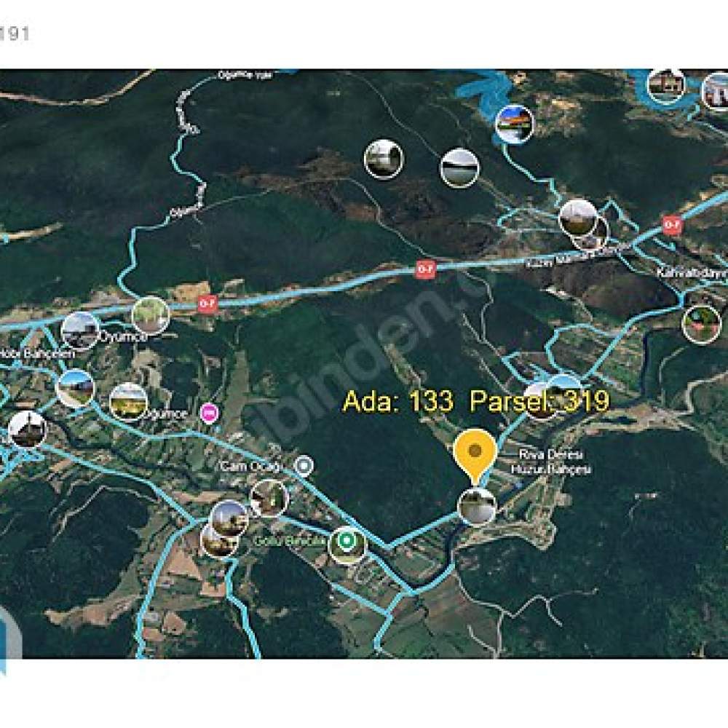Open red-green photo thumbnail at right edge
Image resolution: width=728 pixels, height=728 pixels.
tap(701, 324)
